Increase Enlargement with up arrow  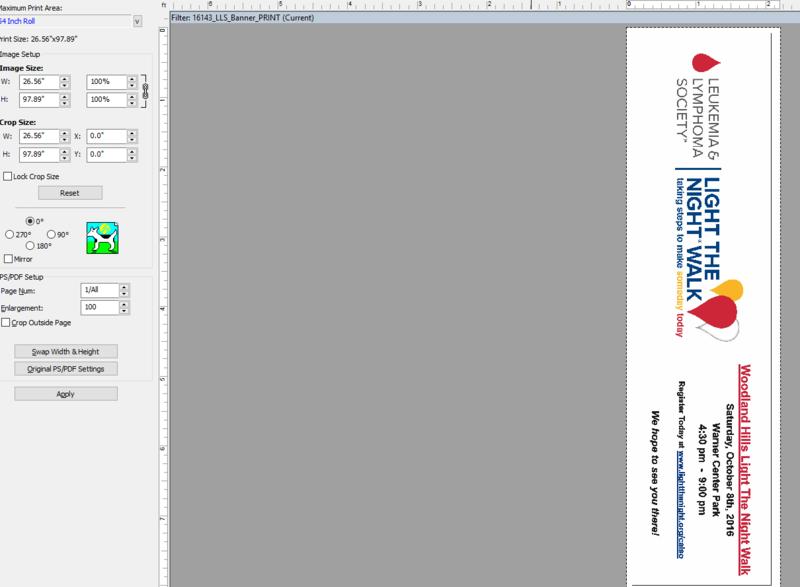point(124,304)
